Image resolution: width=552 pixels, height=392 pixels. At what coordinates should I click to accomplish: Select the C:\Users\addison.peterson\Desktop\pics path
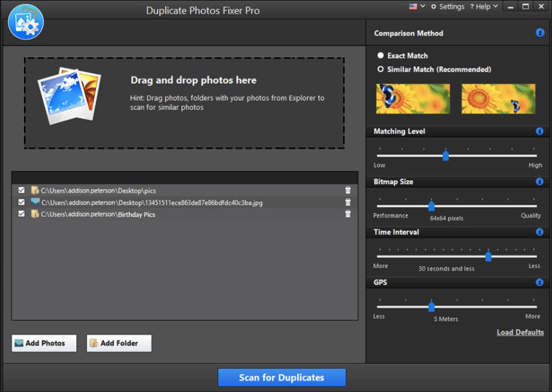click(98, 191)
